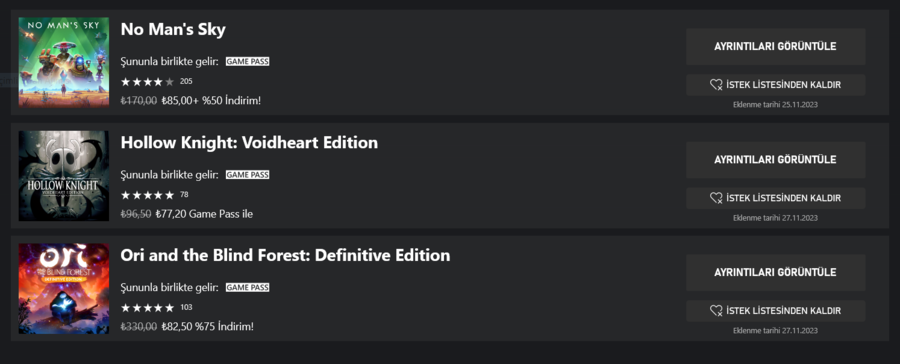Click Ayrıntıları Görüntüle for Hollow Knight

(x=775, y=160)
